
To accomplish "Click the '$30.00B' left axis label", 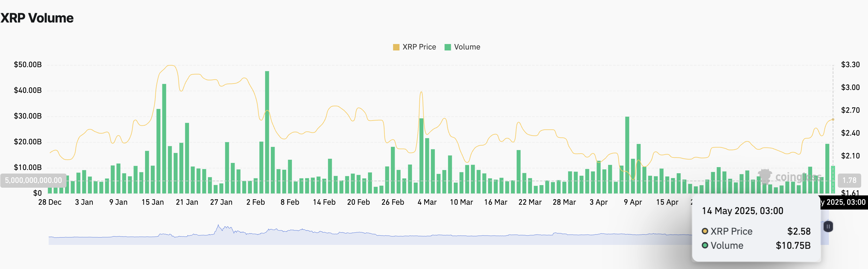I will 28,116.
